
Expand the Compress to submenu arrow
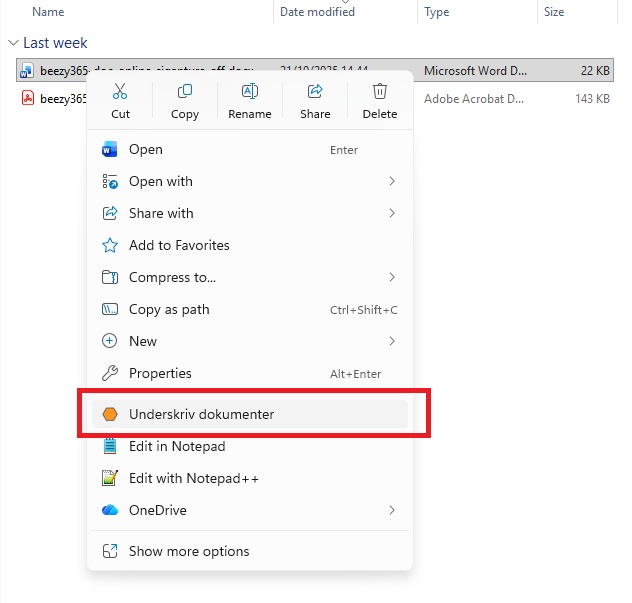pos(392,277)
